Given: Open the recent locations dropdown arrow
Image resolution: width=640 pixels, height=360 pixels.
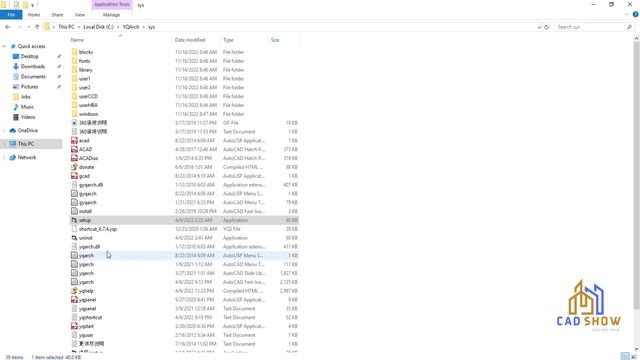Looking at the screenshot, I should 29,27.
